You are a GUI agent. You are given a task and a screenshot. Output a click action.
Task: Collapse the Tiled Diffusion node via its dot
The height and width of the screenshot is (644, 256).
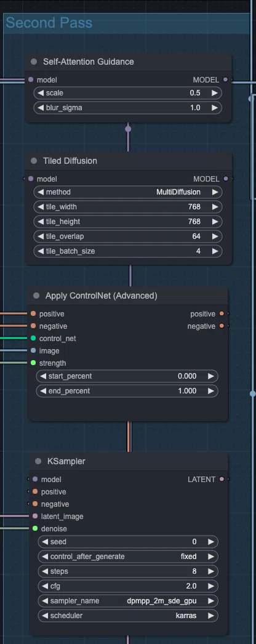(x=34, y=161)
